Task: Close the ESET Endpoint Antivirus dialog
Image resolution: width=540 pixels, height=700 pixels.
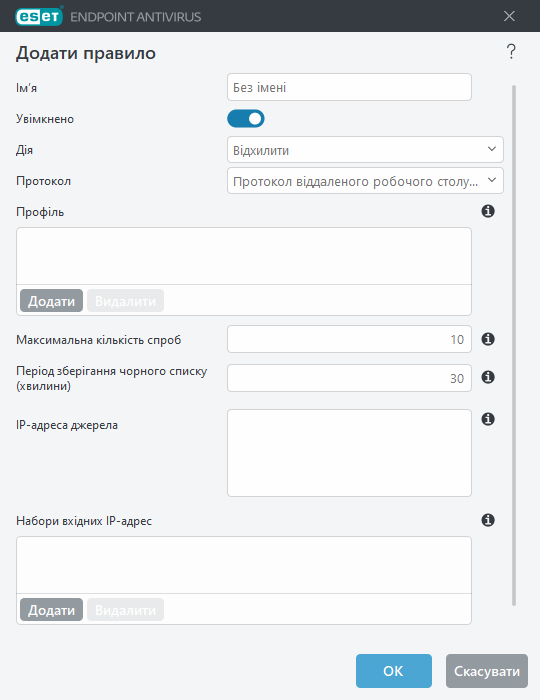Action: pyautogui.click(x=509, y=17)
